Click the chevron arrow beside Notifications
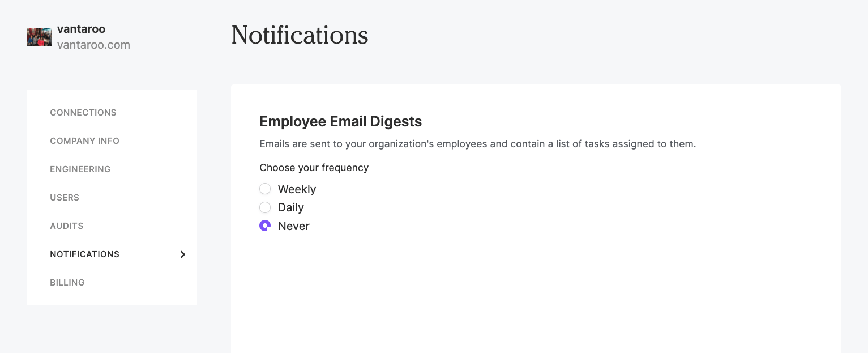This screenshot has width=868, height=353. click(182, 254)
